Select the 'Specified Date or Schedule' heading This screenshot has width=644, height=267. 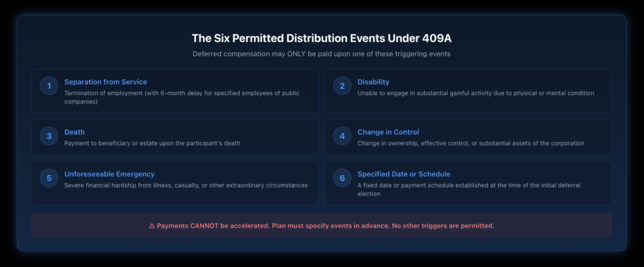(404, 174)
